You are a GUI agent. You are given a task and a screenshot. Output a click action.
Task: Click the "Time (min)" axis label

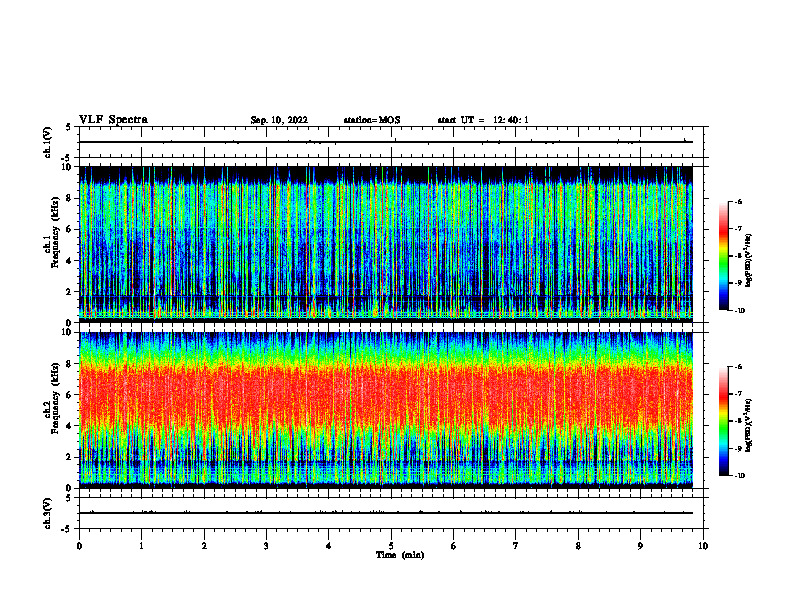pos(400,555)
